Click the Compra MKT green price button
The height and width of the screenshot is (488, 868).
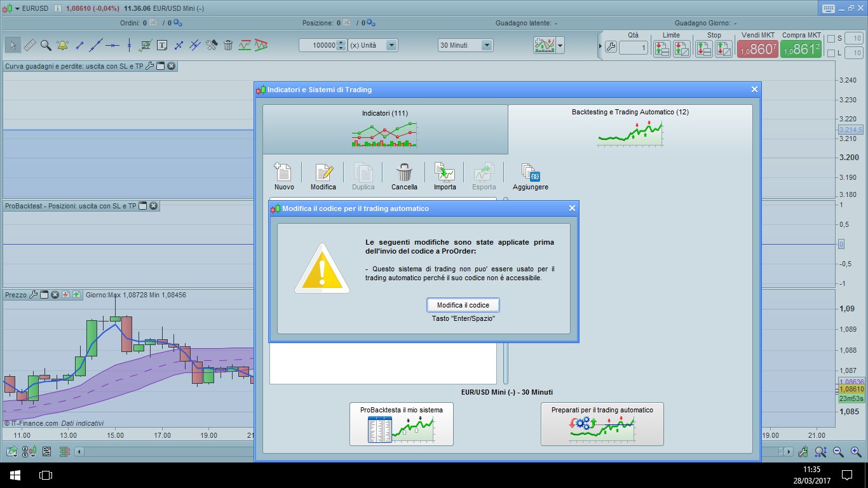801,49
